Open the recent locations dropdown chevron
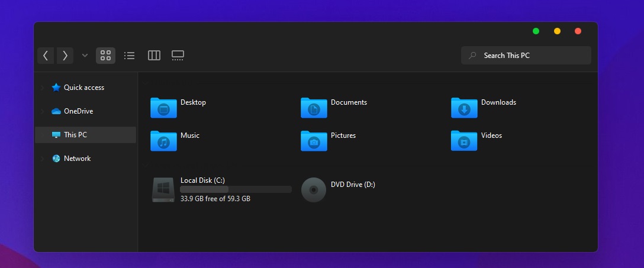 click(85, 56)
